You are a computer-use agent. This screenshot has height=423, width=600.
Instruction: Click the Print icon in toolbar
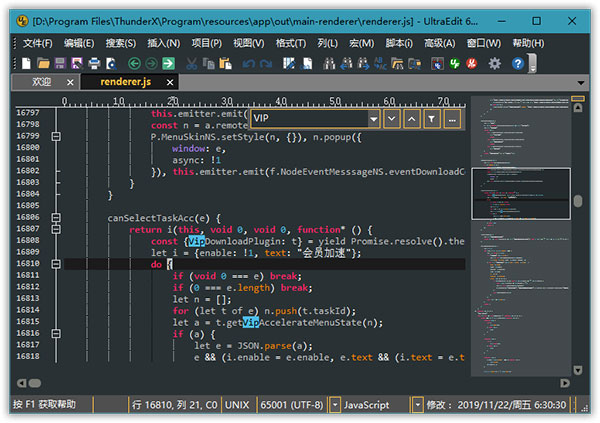point(93,63)
